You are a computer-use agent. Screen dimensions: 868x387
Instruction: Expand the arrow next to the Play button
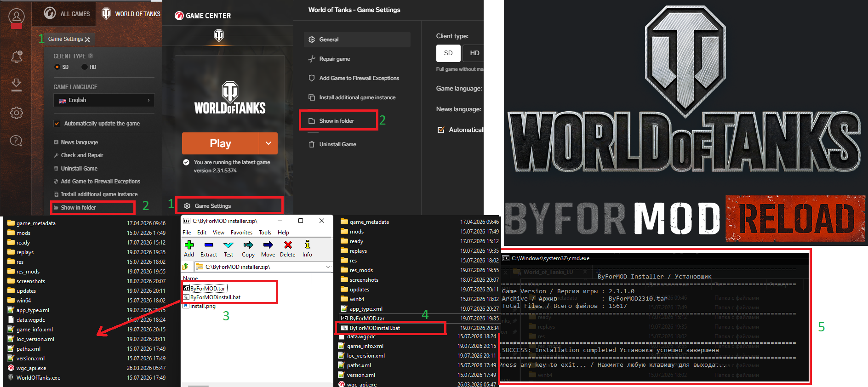coord(268,143)
